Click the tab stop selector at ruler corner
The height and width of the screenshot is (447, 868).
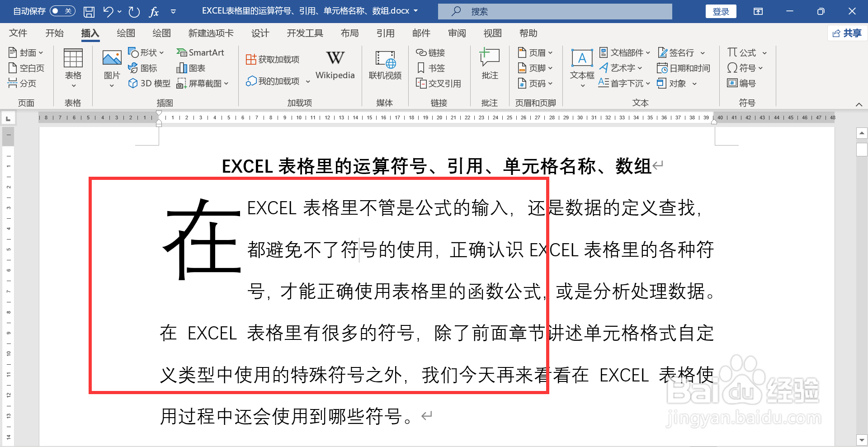point(8,118)
